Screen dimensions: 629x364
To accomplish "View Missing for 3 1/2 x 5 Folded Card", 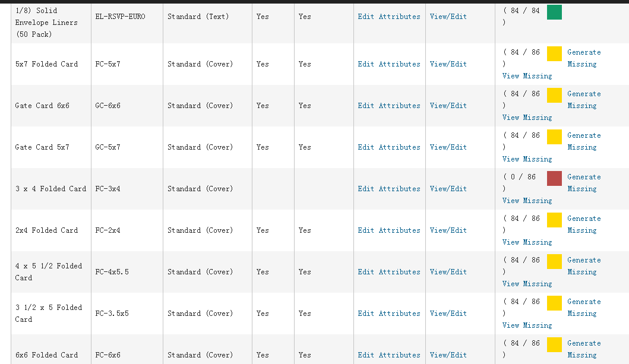I will (527, 325).
